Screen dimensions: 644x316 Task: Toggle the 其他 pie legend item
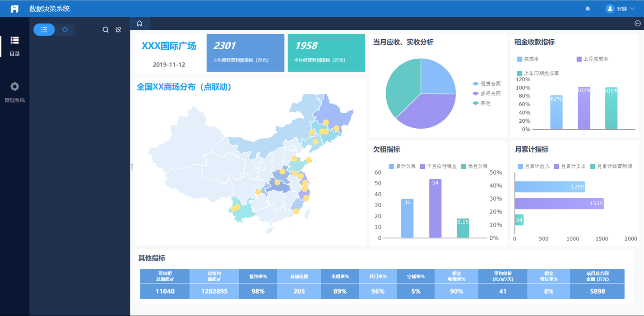(x=482, y=103)
